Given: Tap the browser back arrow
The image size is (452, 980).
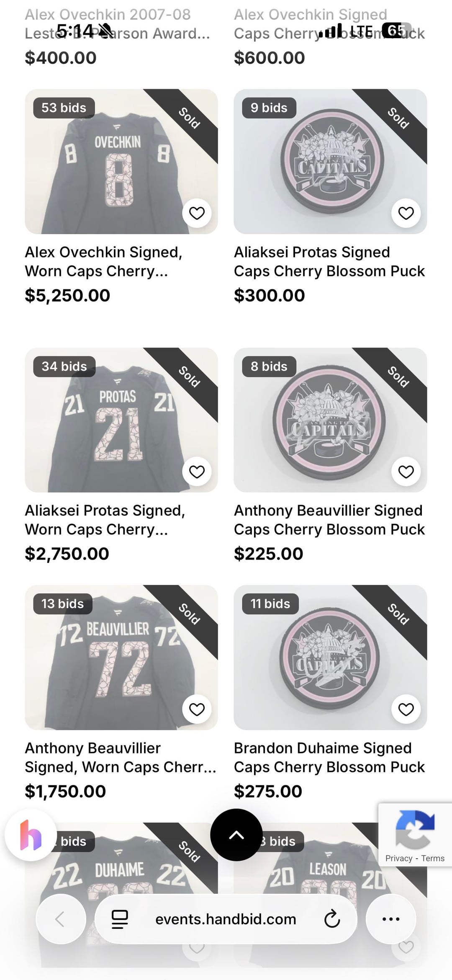Looking at the screenshot, I should click(61, 919).
